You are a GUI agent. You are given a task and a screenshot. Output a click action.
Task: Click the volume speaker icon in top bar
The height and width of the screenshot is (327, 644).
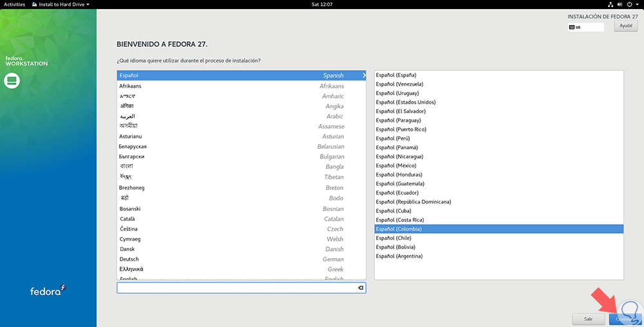click(620, 4)
